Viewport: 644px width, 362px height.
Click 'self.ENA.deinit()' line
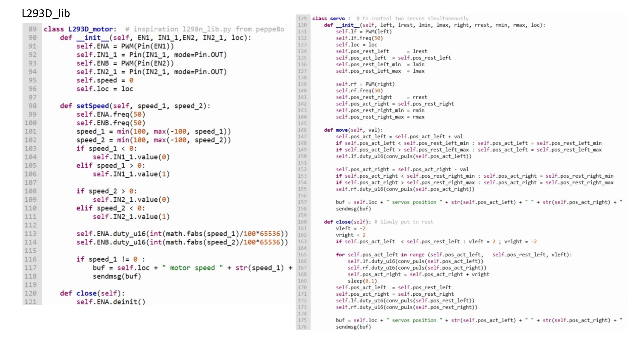(111, 302)
